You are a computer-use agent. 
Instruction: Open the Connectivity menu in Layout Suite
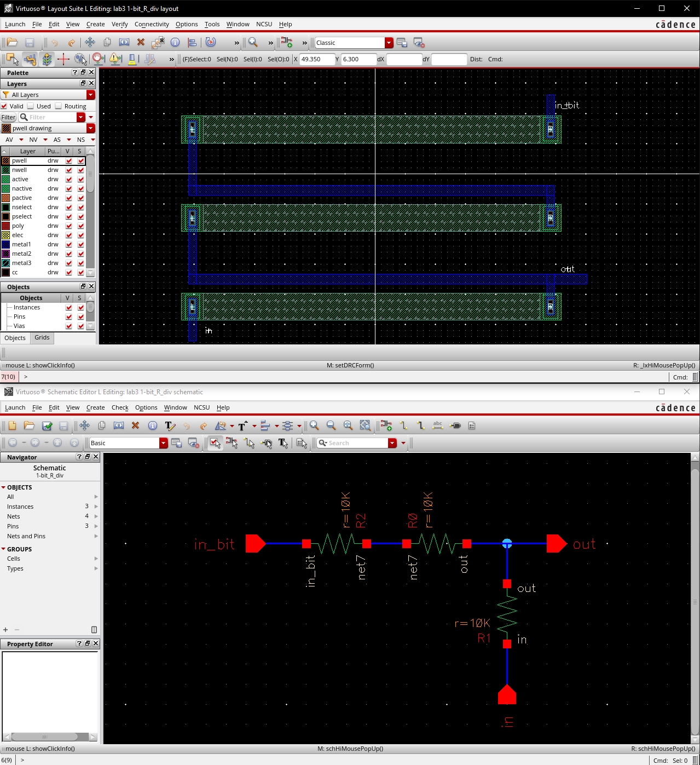click(152, 24)
